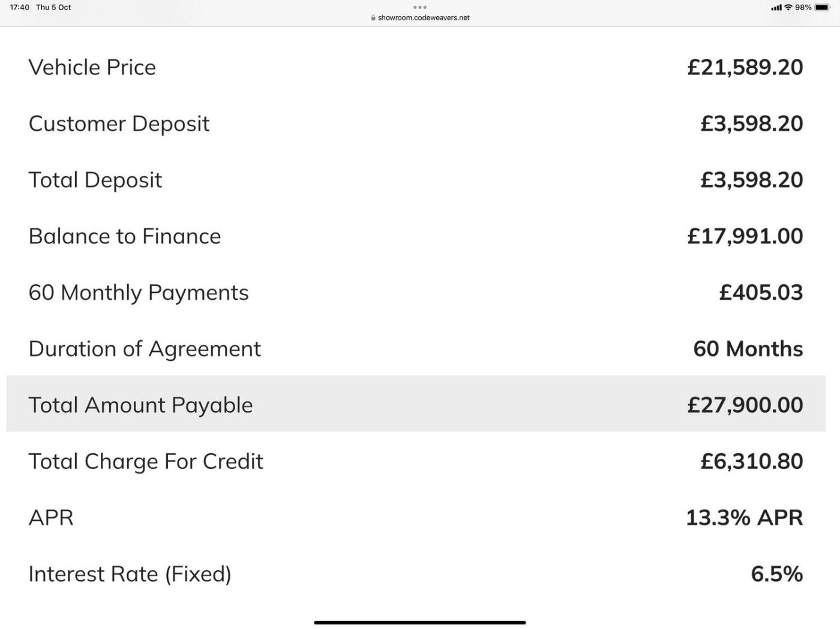Click the cellular signal bars icon
Screen dimensions: 840x629
[x=776, y=7]
